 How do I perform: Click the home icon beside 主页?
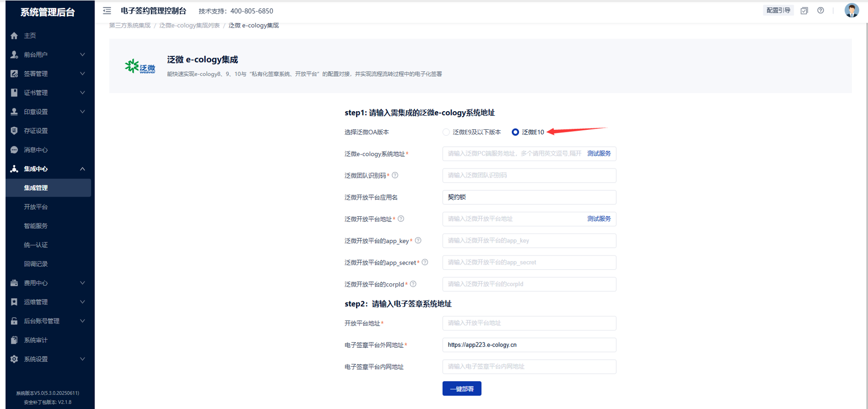click(14, 36)
